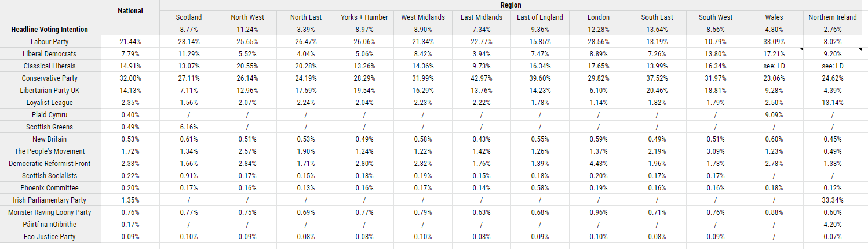Click the South East 13.64% weighting cell
The image size is (868, 249).
click(x=657, y=30)
